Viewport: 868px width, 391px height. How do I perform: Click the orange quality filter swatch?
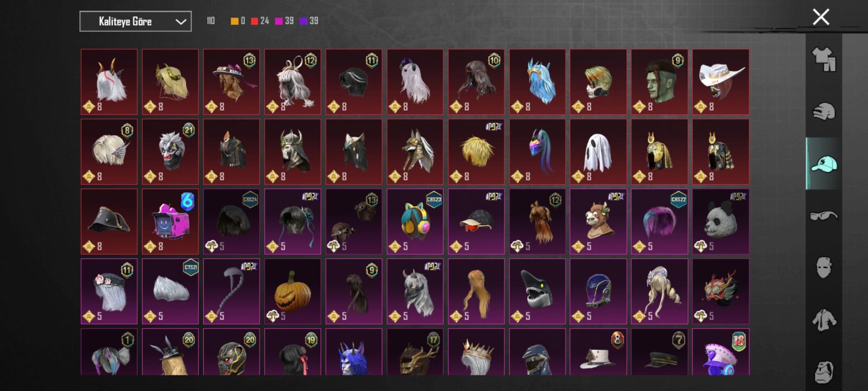[x=234, y=21]
